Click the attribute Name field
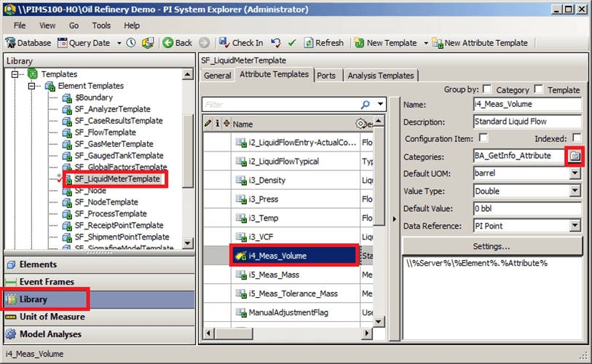Screen dimensions: 592x364 point(527,104)
